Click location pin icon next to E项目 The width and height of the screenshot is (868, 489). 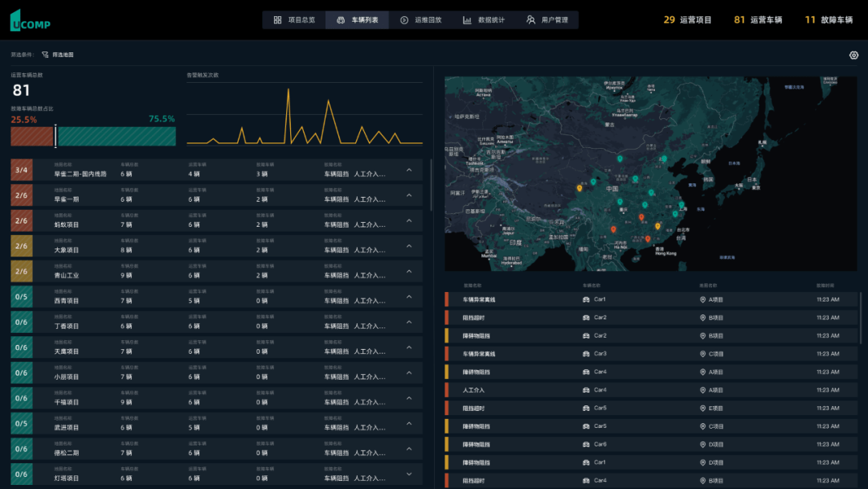pyautogui.click(x=702, y=408)
